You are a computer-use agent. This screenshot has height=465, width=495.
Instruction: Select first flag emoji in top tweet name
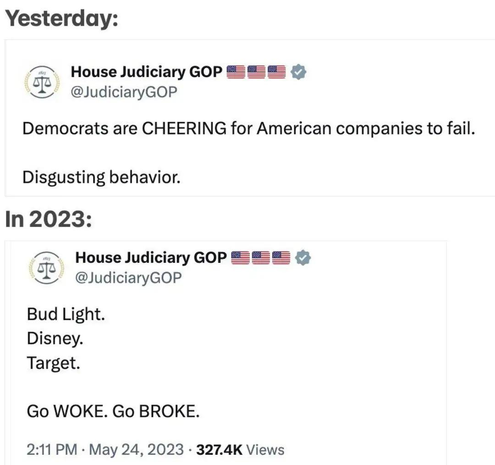[236, 72]
